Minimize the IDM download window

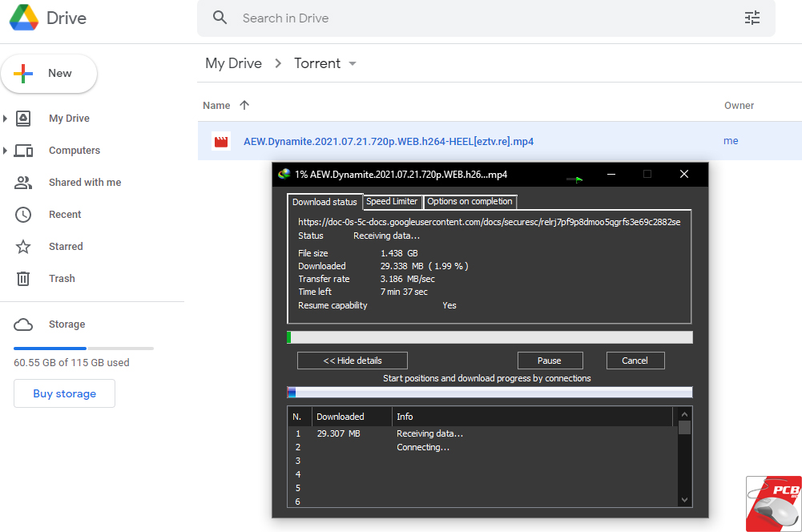click(611, 175)
